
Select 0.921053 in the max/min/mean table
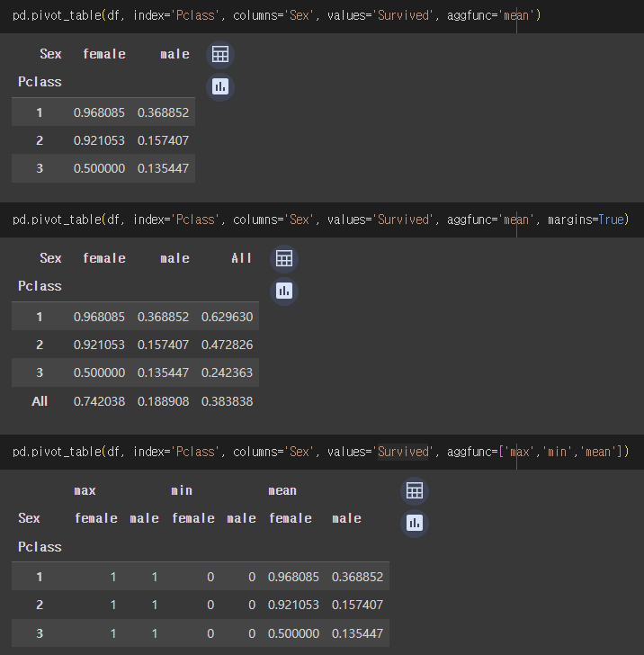coord(293,605)
